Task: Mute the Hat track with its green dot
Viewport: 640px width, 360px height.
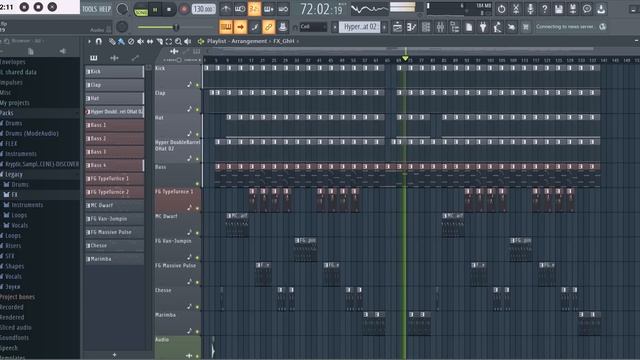Action: click(x=198, y=134)
